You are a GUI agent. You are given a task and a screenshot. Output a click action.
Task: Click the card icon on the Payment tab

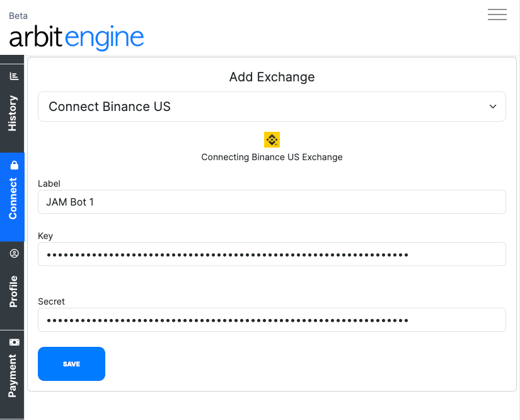click(x=13, y=341)
